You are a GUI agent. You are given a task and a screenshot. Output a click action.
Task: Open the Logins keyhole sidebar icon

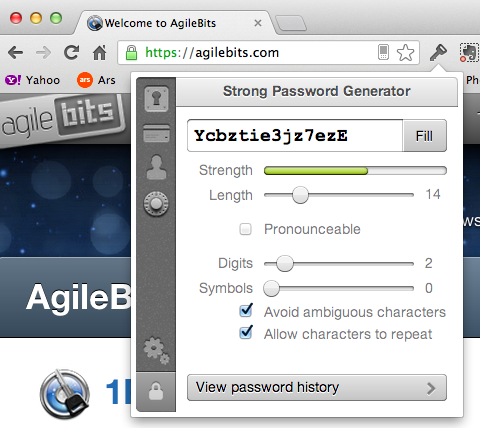click(x=156, y=99)
